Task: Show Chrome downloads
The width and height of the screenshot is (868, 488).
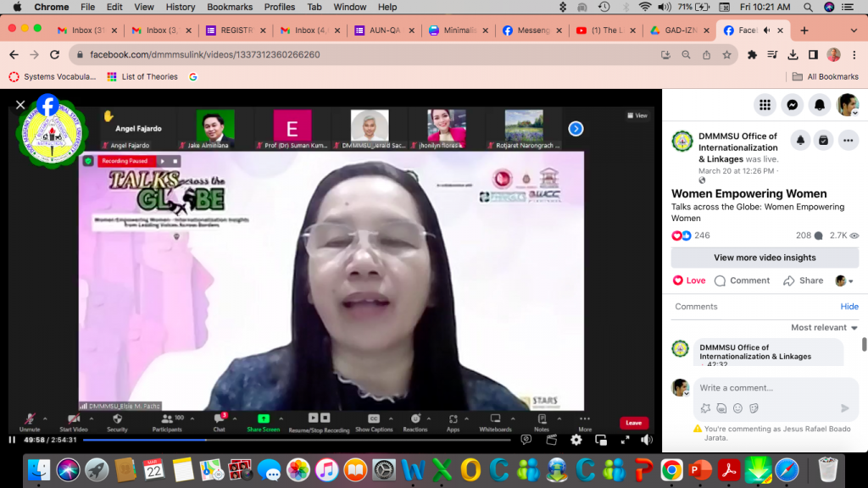Action: tap(793, 55)
